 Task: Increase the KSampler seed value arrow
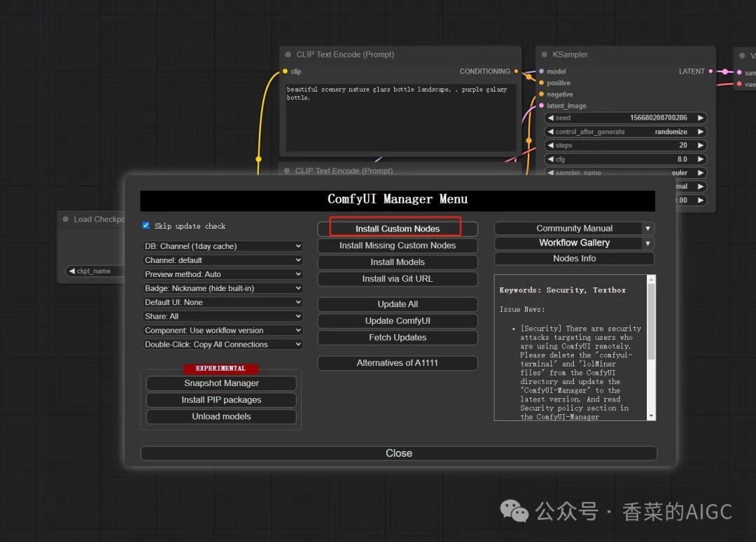point(701,117)
